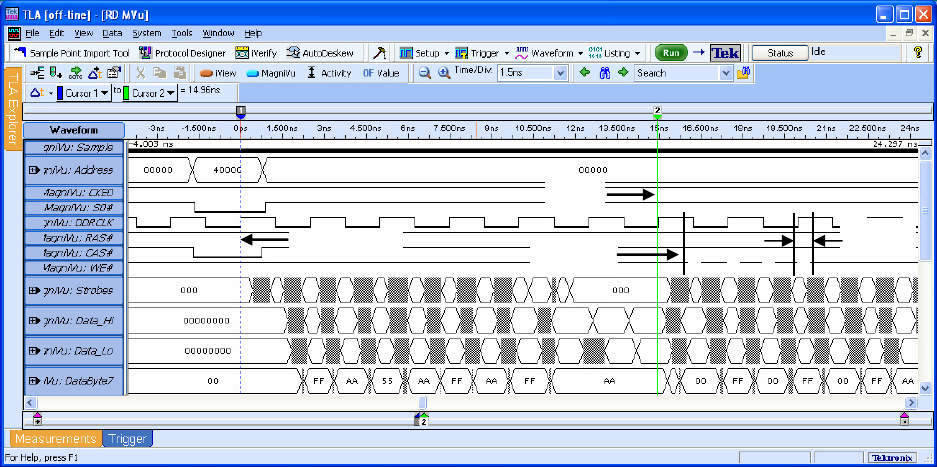Screen dimensions: 937x467
Task: Click the hammer tool icon
Action: tap(379, 53)
